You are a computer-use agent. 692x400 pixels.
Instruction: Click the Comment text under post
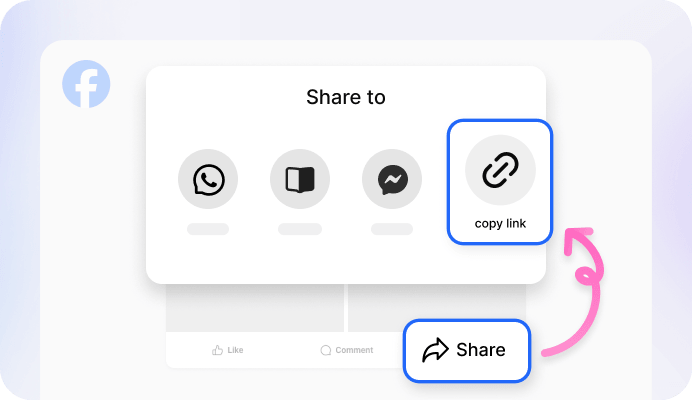[354, 350]
